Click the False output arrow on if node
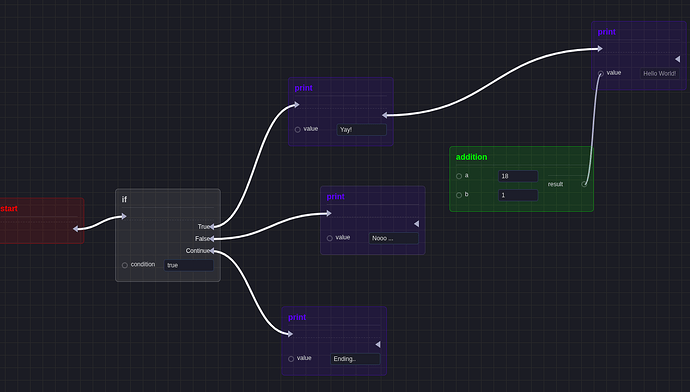 click(x=212, y=238)
